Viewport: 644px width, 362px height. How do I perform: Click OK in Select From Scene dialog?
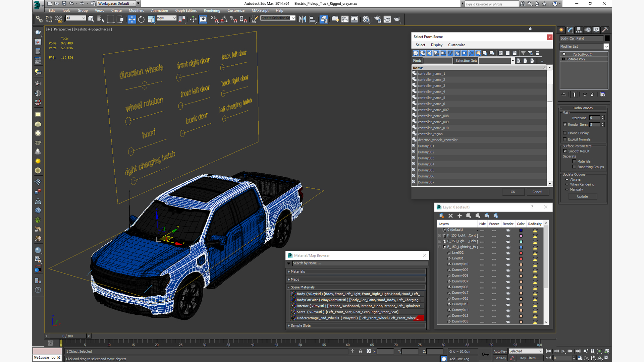pos(513,192)
